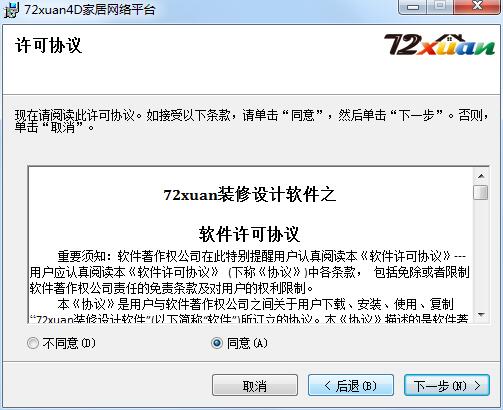Image resolution: width=503 pixels, height=410 pixels.
Task: Click the scrollbar track below the thumb
Action: tap(481, 253)
